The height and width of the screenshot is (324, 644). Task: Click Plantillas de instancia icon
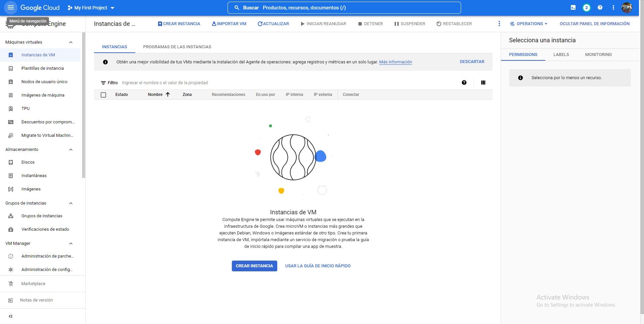[x=11, y=68]
